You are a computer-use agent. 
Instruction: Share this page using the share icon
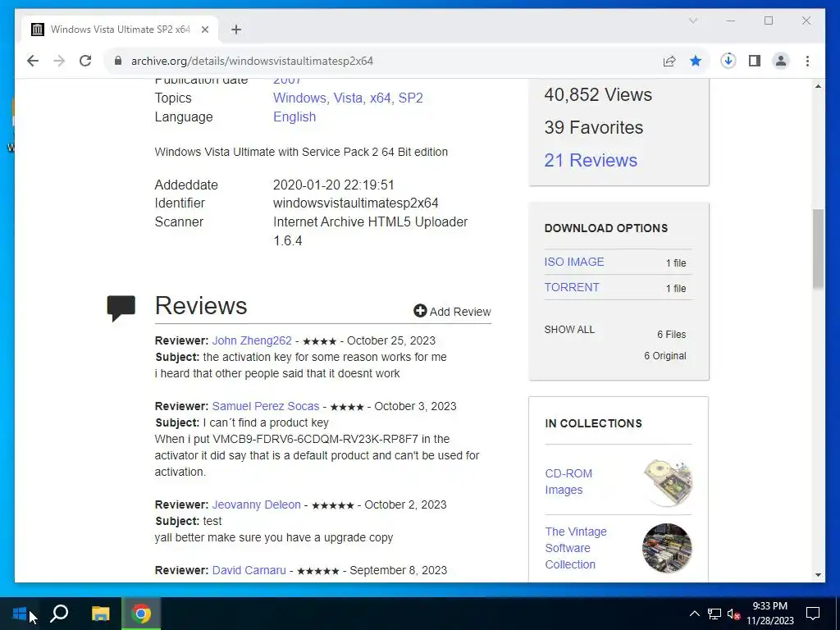pos(669,61)
